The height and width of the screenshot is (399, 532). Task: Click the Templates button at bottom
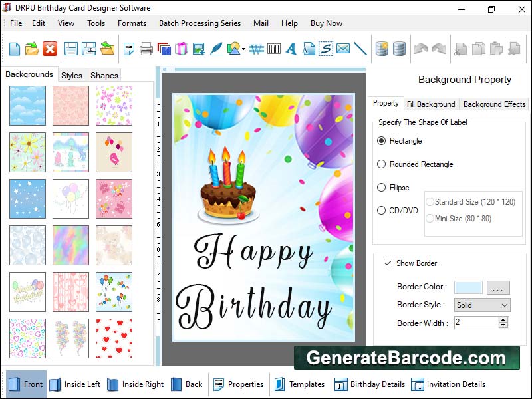(x=299, y=384)
